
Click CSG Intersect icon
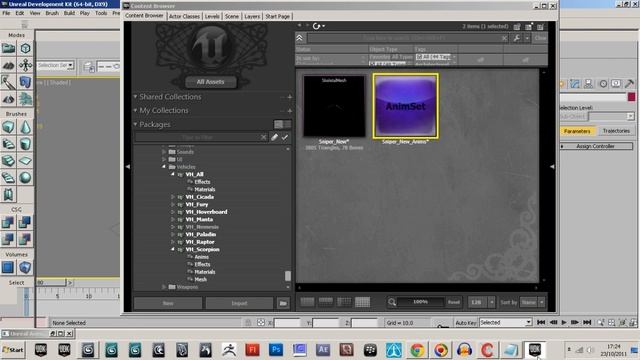click(x=8, y=239)
